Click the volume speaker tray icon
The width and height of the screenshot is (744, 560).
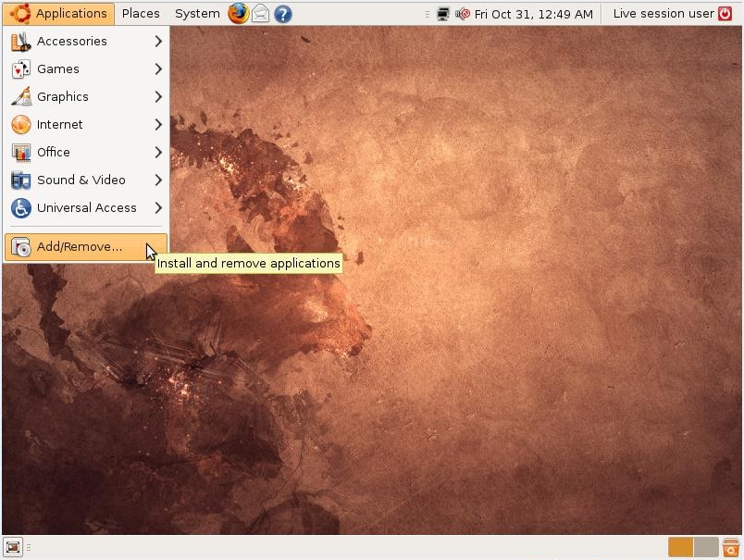tap(463, 14)
